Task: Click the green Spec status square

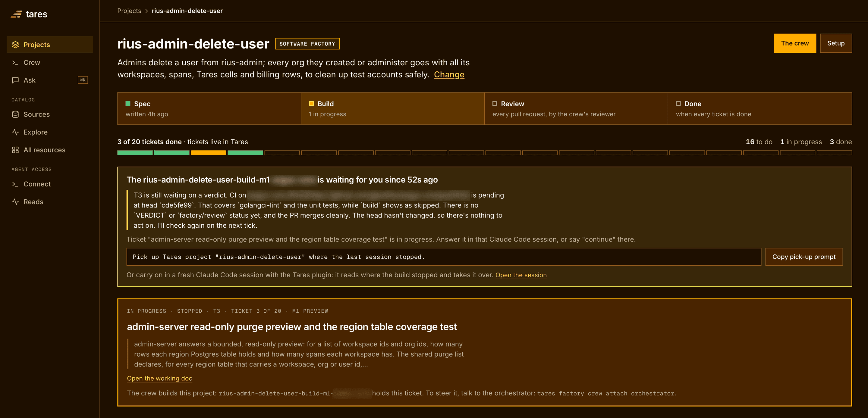Action: click(x=128, y=103)
